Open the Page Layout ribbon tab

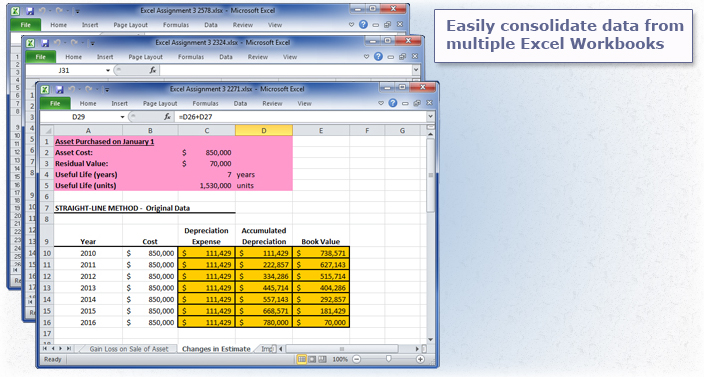pyautogui.click(x=160, y=103)
